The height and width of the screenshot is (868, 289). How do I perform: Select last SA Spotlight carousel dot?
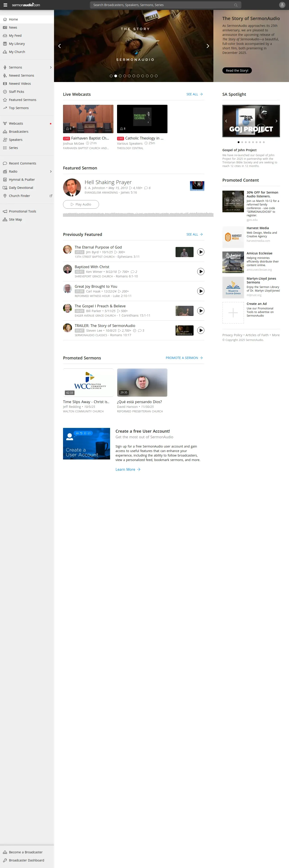263,142
